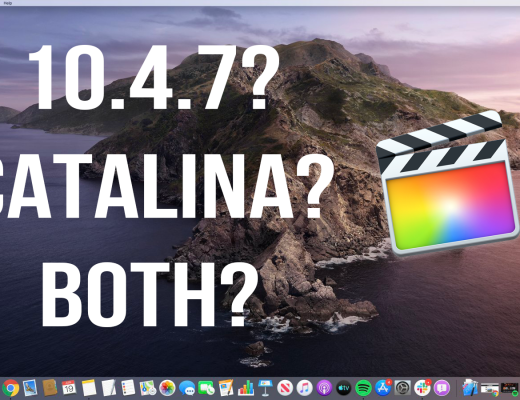
Task: Open System Preferences from the dock
Action: point(403,388)
